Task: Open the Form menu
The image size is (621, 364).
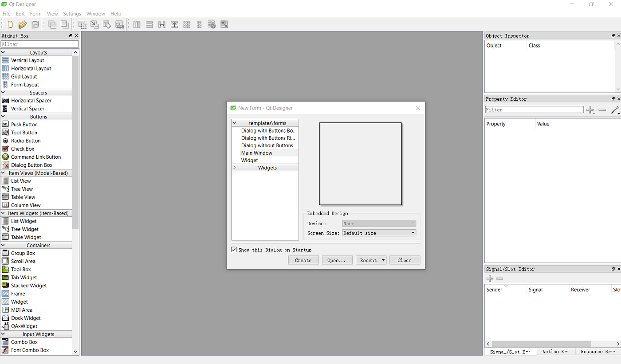Action: 35,13
